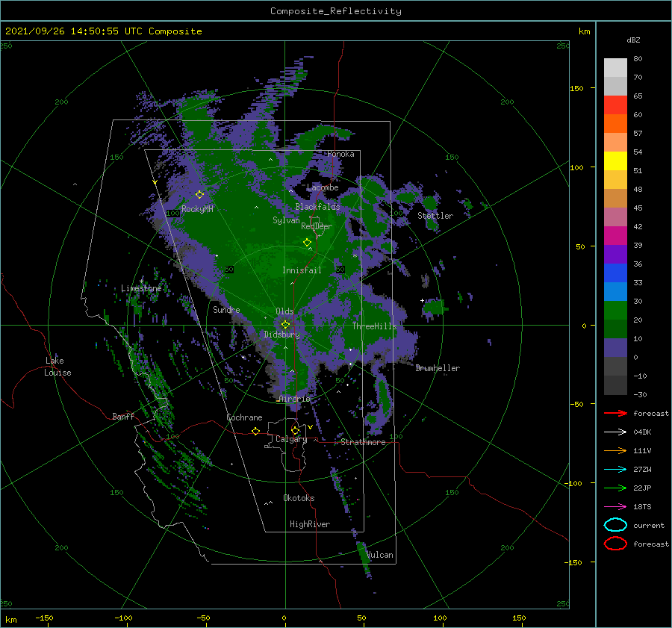The width and height of the screenshot is (672, 628).
Task: Click the Composite_Reflectivity title
Action: pos(335,11)
